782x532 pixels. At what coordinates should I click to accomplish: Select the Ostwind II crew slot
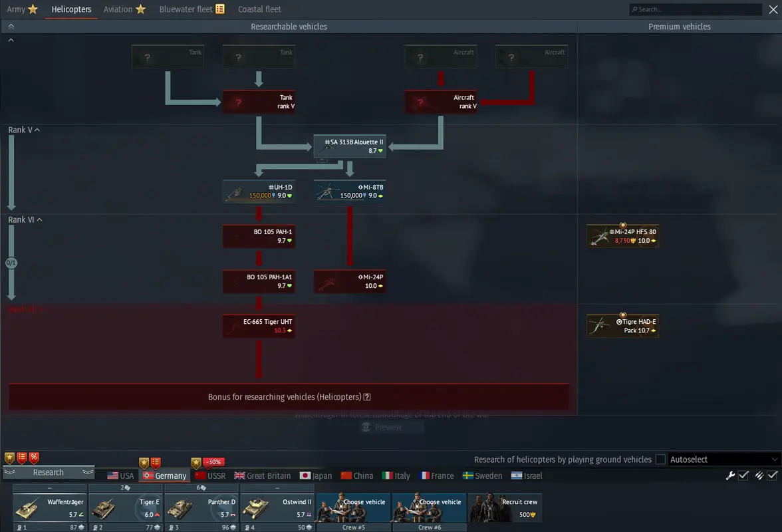(277, 507)
